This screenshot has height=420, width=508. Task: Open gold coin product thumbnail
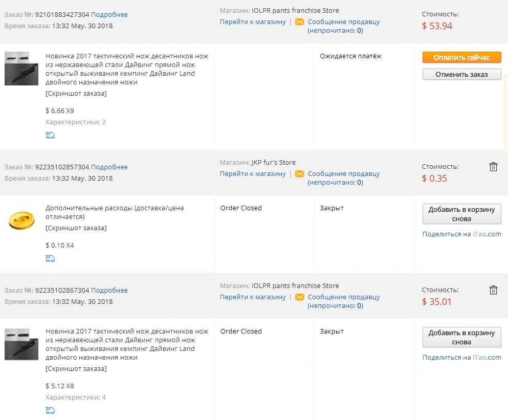(x=21, y=220)
